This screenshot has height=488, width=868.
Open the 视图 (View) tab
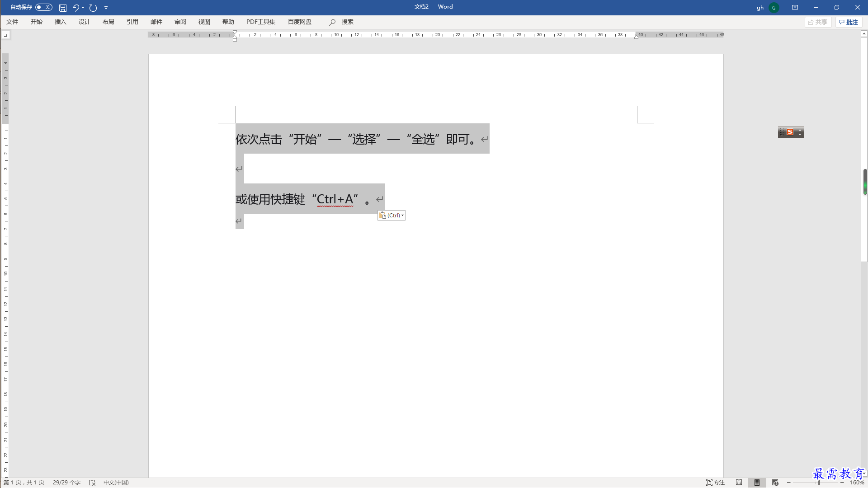[x=204, y=22]
